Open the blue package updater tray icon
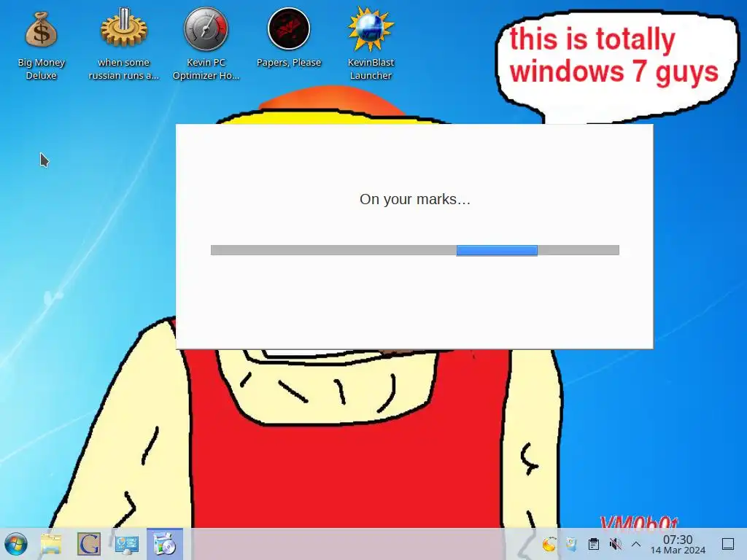This screenshot has width=747, height=560. (x=571, y=544)
